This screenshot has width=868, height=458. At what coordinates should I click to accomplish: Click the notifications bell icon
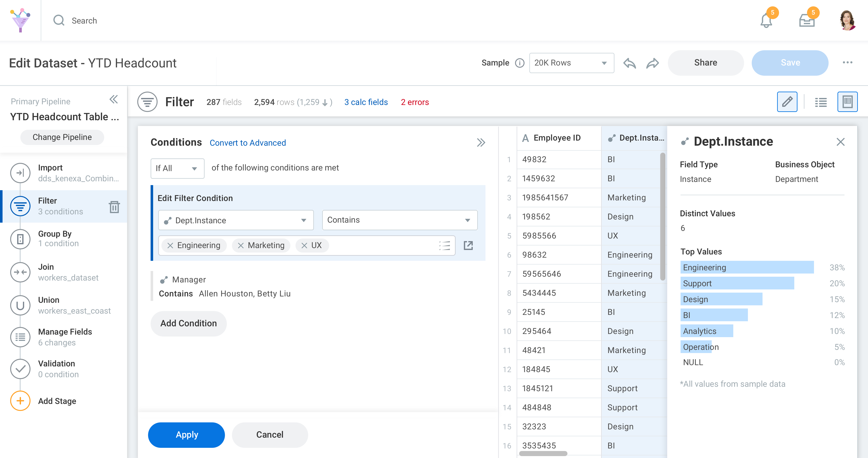click(x=766, y=21)
